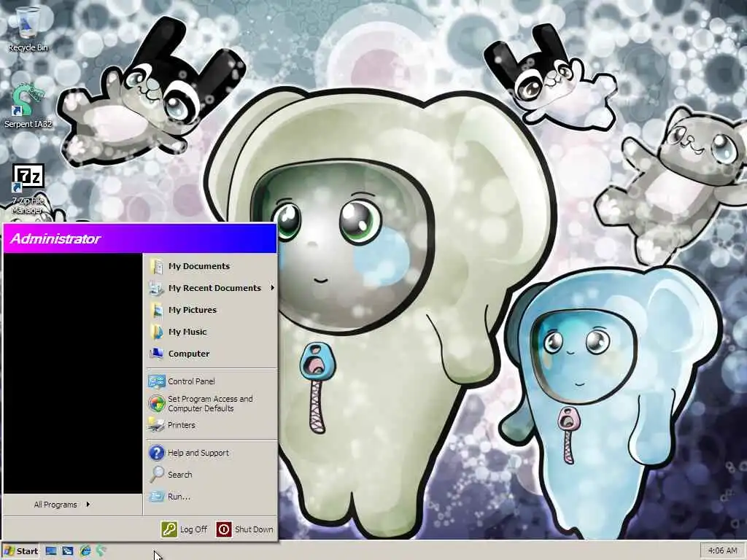The width and height of the screenshot is (747, 560).
Task: Open Help and Support
Action: coord(211,453)
